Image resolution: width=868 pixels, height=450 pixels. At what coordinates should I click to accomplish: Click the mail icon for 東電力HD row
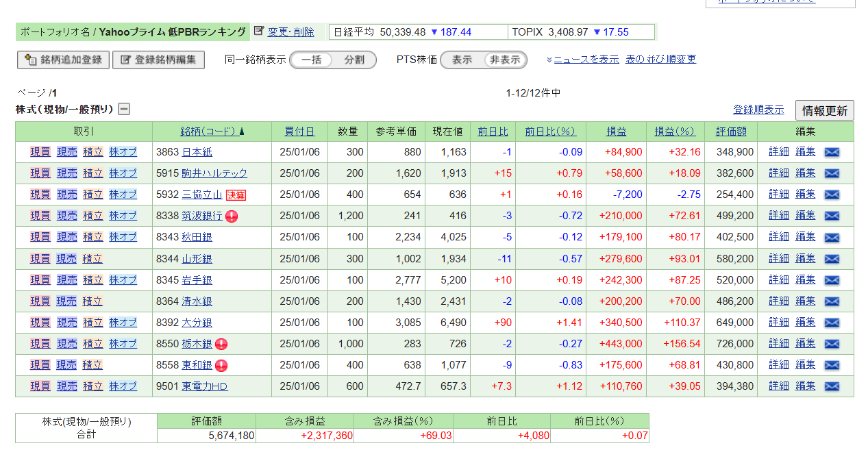click(832, 386)
